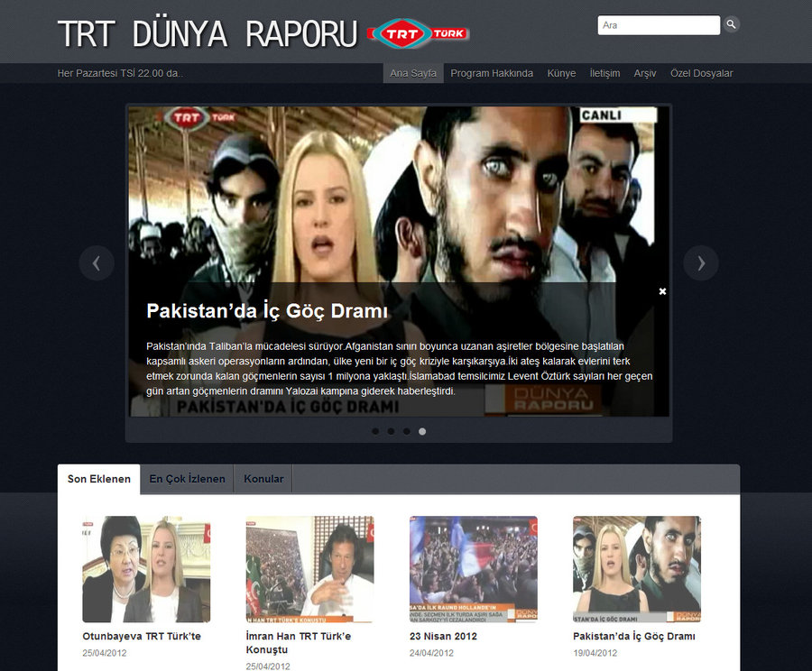This screenshot has height=671, width=812.
Task: Open Program Hakkında page
Action: click(x=492, y=73)
